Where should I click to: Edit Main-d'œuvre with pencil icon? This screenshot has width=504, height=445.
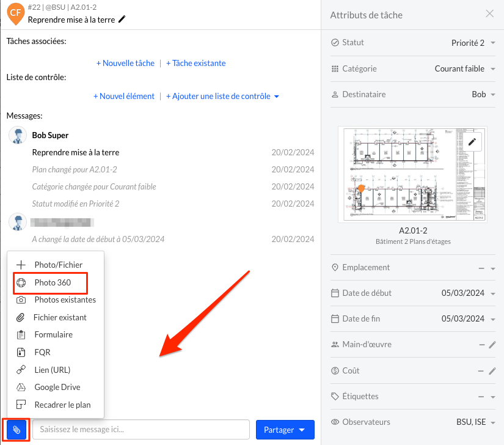(492, 345)
